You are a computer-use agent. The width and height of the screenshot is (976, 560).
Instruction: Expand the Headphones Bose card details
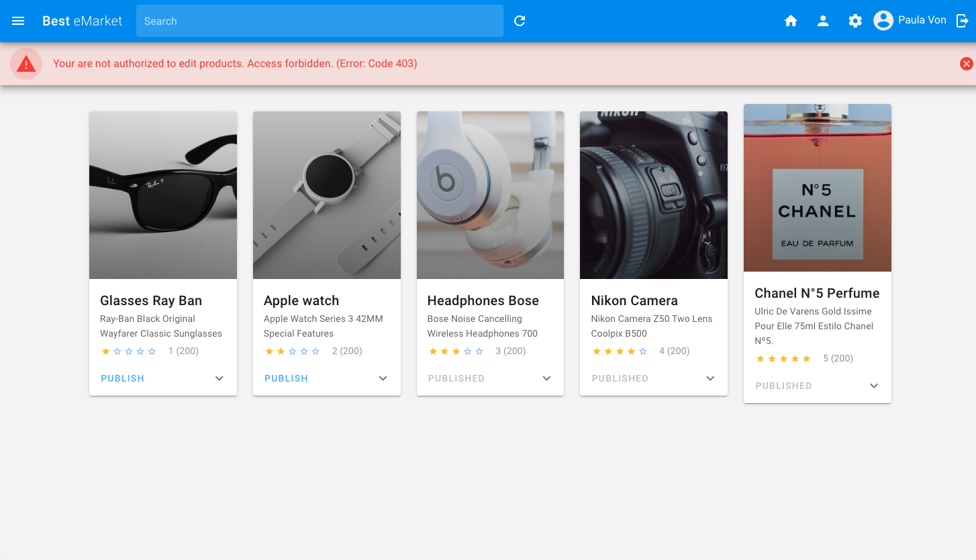(547, 378)
